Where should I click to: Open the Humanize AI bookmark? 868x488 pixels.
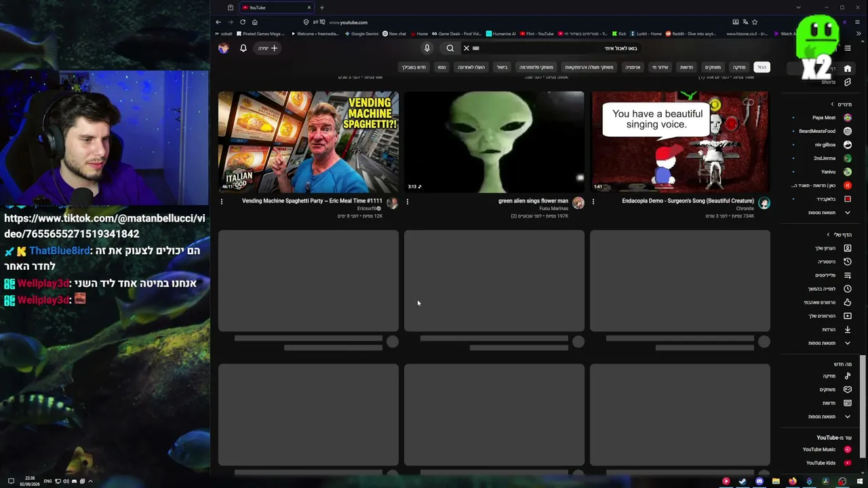pos(501,34)
